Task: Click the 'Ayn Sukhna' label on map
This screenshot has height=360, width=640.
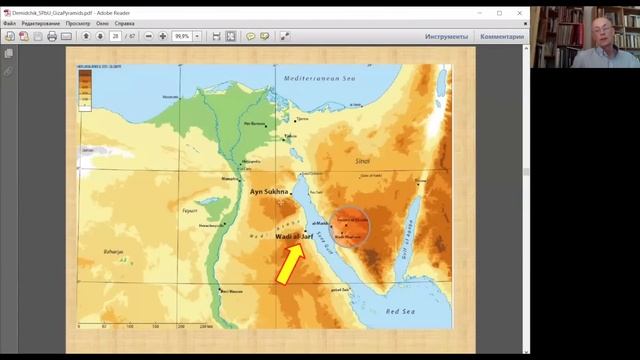Action: click(x=269, y=191)
